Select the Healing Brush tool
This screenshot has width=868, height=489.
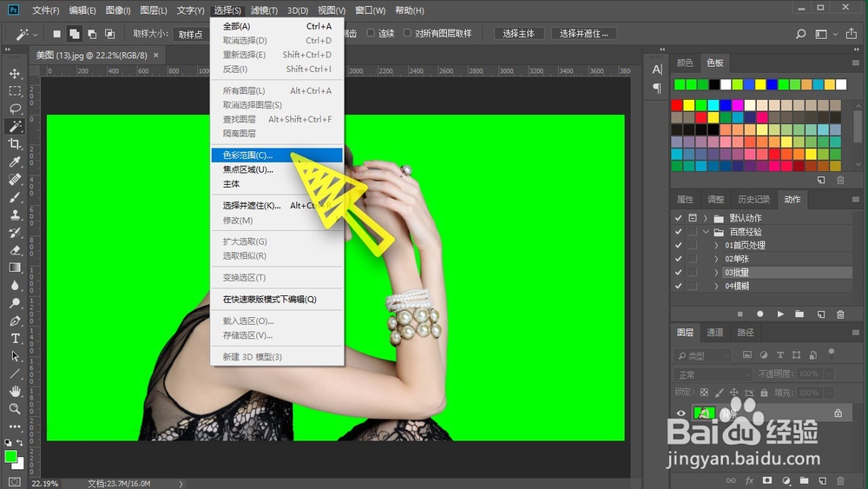point(15,180)
